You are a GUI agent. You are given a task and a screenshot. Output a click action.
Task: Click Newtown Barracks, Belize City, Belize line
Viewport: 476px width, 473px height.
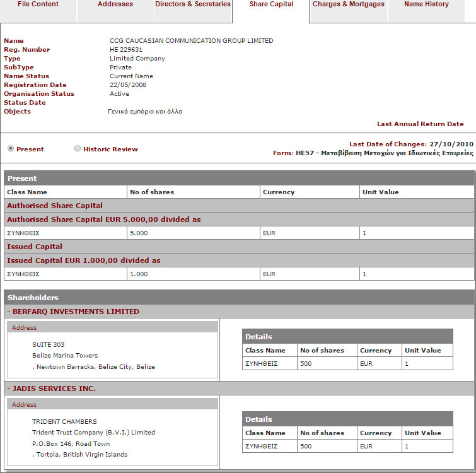93,366
